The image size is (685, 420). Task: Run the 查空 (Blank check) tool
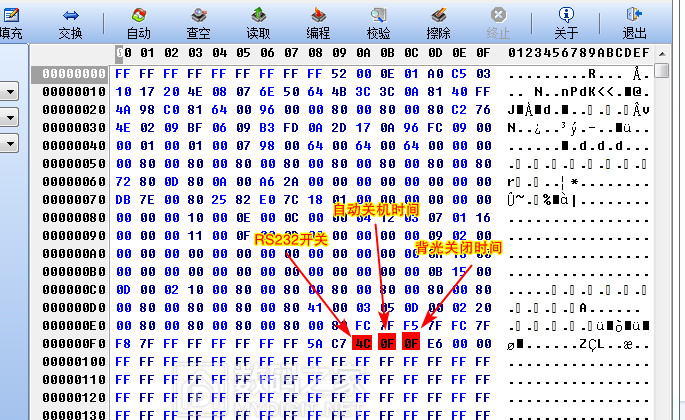click(x=199, y=15)
